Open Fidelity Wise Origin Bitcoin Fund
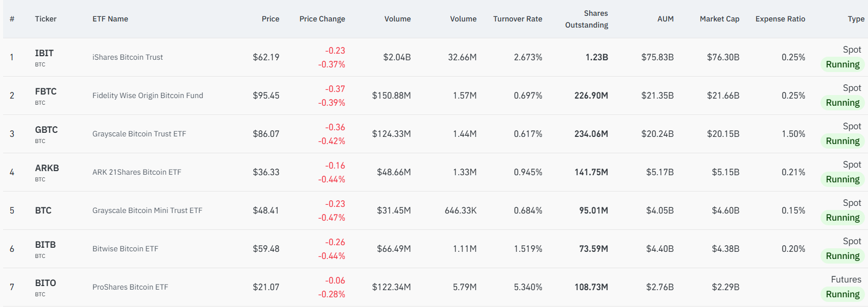The height and width of the screenshot is (307, 868). click(x=148, y=96)
